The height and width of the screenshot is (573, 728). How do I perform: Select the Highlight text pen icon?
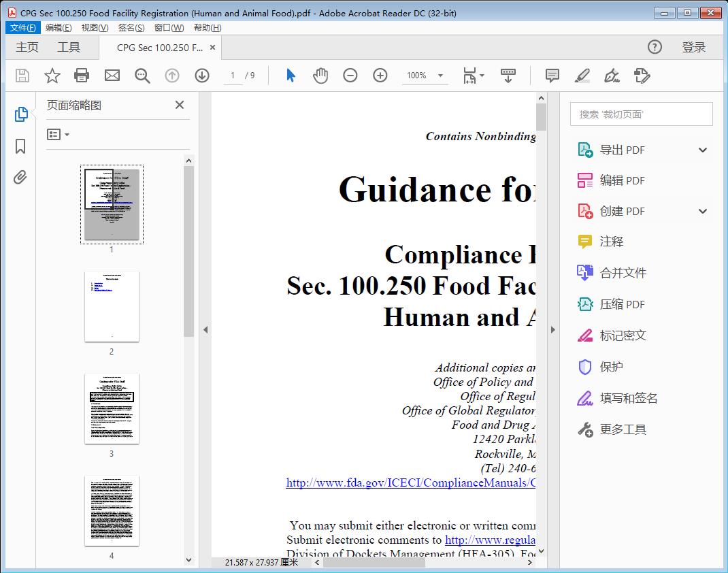(582, 76)
